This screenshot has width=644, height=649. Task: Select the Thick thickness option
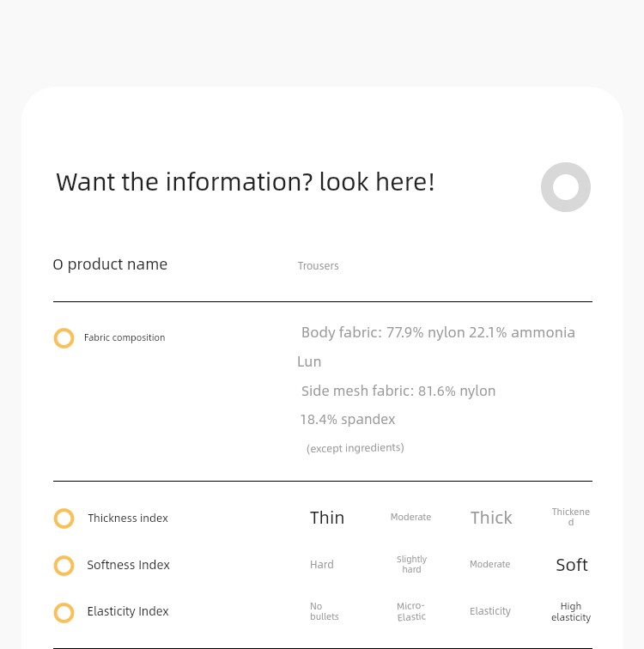pyautogui.click(x=491, y=518)
